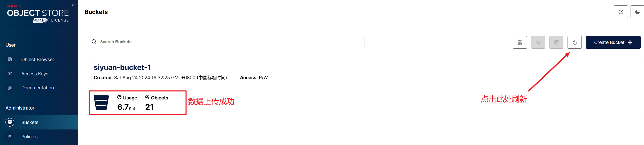Click the Object Browser sidebar icon
This screenshot has height=145, width=644.
click(x=10, y=60)
